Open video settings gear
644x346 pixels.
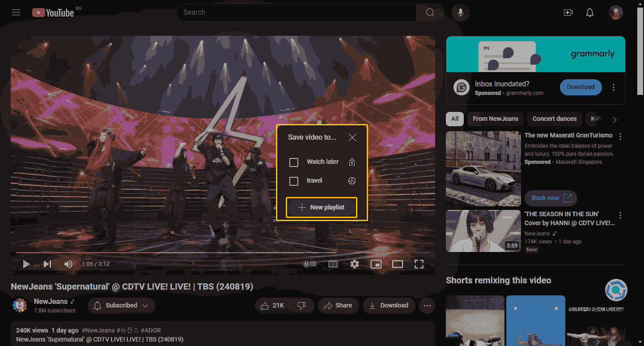coord(355,264)
